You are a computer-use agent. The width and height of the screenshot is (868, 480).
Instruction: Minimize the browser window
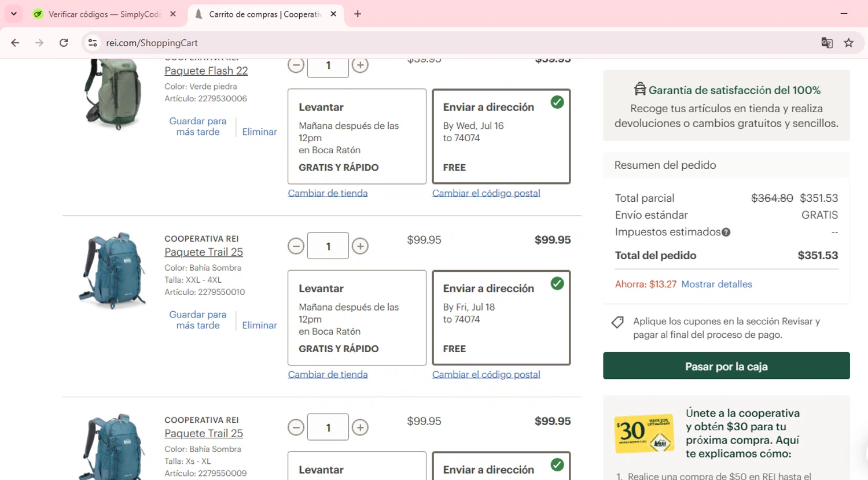(844, 13)
